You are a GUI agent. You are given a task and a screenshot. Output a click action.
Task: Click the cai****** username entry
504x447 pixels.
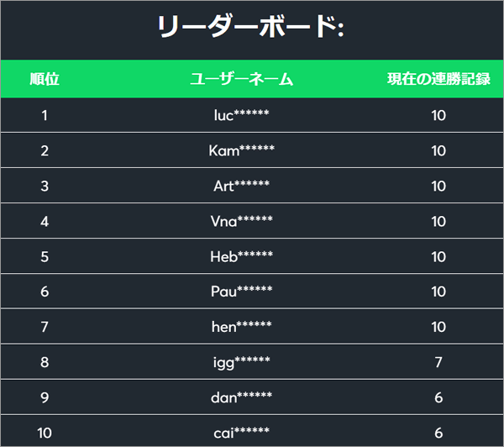[x=241, y=433]
